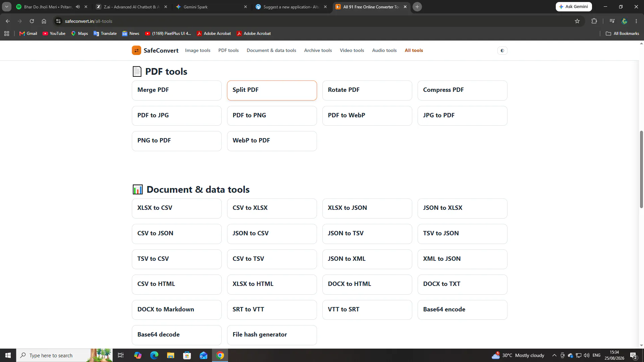Open Base64 encode tool
644x362 pixels.
pyautogui.click(x=463, y=310)
